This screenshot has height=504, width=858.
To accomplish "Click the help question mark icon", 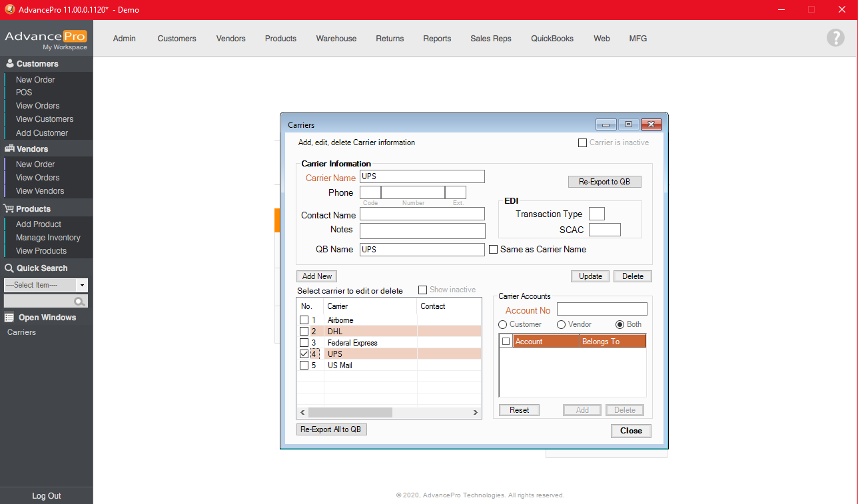I will (x=835, y=38).
